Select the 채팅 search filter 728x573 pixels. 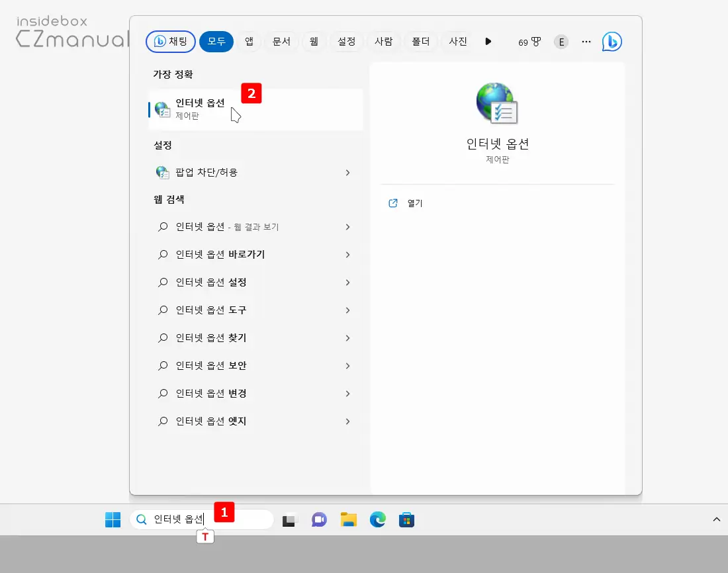coord(170,41)
